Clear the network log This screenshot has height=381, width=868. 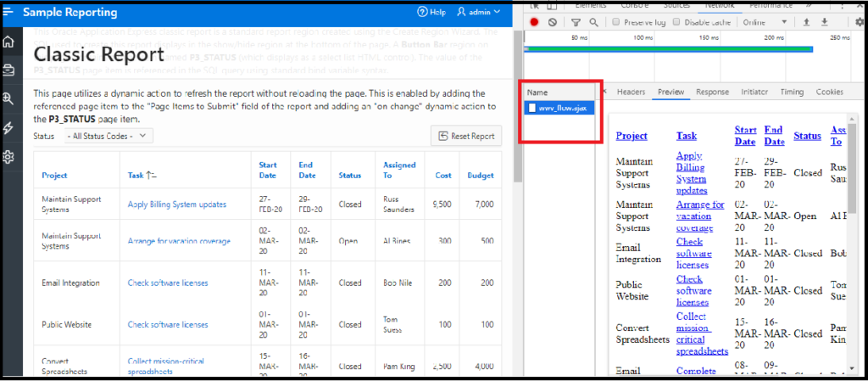(553, 22)
